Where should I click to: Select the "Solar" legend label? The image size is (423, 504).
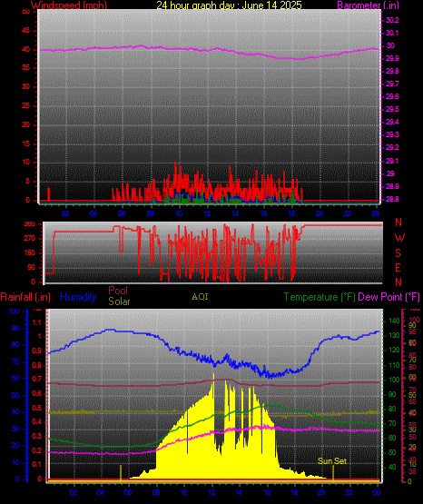119,301
